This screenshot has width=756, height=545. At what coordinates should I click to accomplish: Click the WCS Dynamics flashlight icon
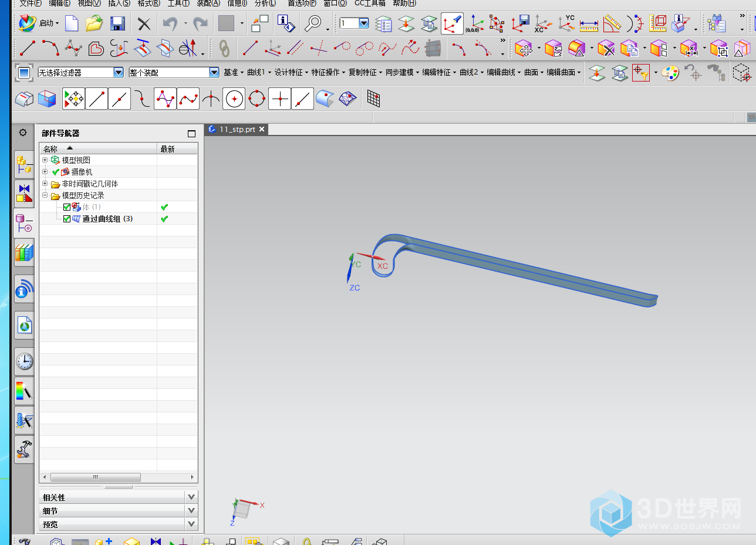[x=452, y=23]
